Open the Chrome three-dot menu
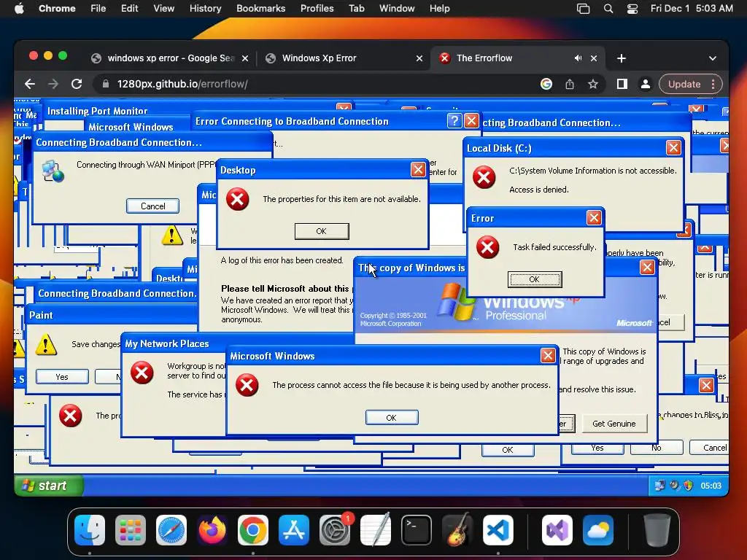747x560 pixels. pyautogui.click(x=713, y=85)
